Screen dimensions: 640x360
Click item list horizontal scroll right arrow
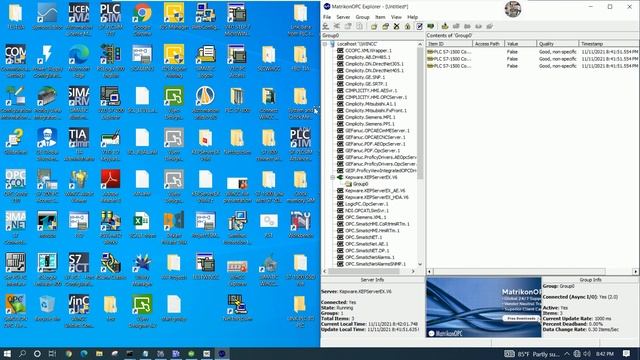(x=636, y=271)
